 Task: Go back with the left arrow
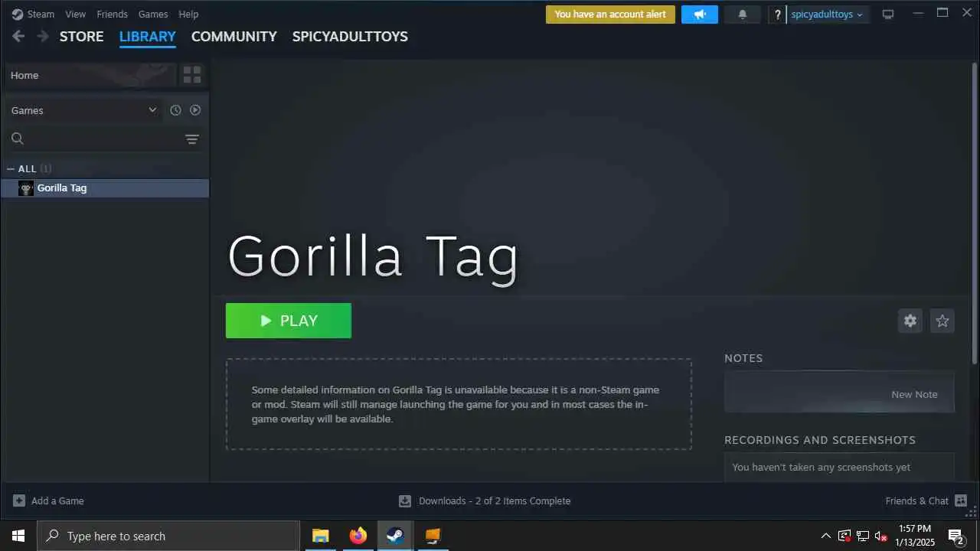click(18, 36)
